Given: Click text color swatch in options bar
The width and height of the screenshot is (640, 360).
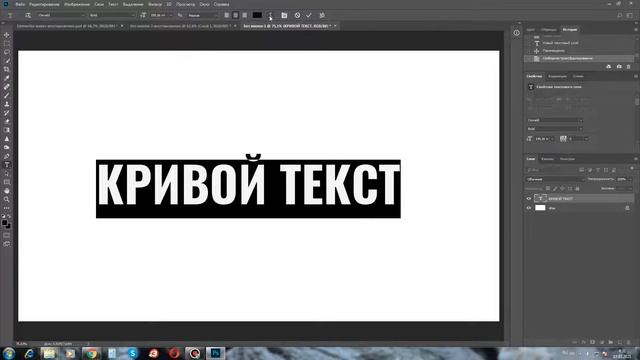Looking at the screenshot, I should tap(257, 15).
